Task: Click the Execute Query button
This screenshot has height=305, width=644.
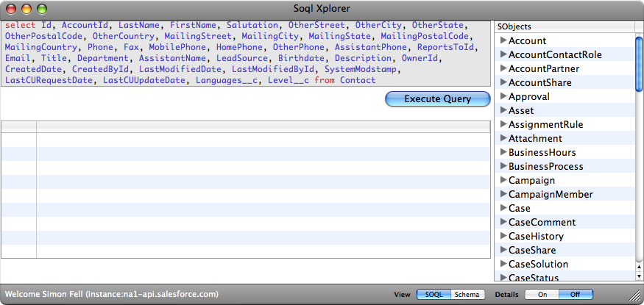Action: (x=437, y=99)
